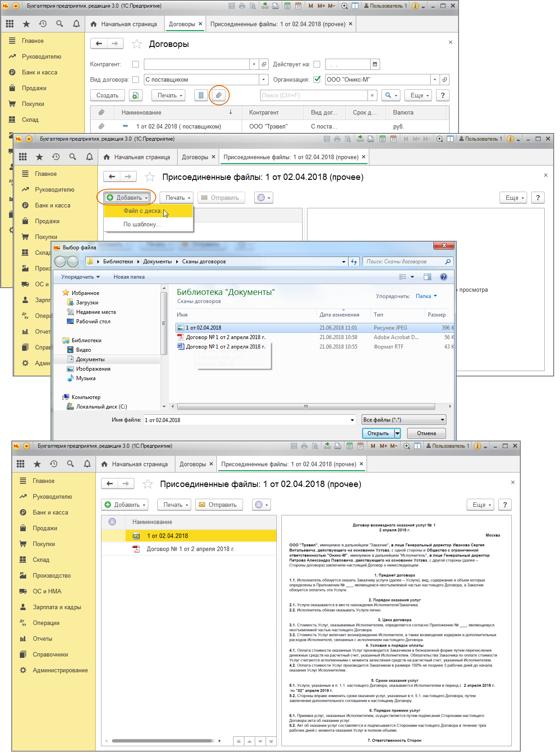Click the create-by-copy icon next to Создать
Image resolution: width=560 pixels, height=753 pixels.
pos(135,96)
